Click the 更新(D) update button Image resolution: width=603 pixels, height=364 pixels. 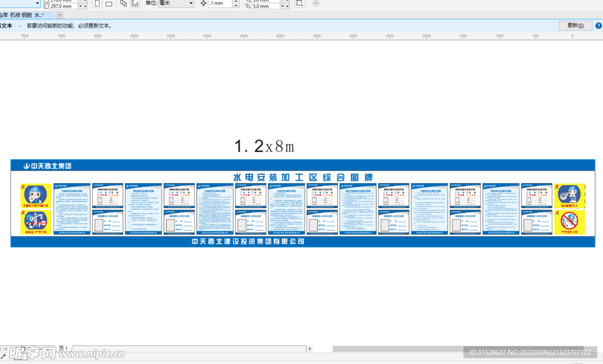(575, 25)
